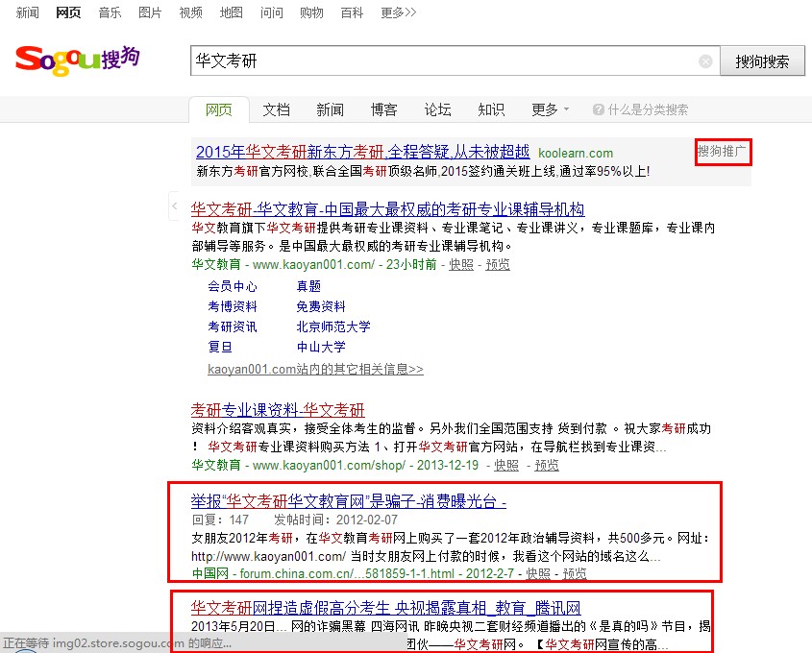Open 地图 in the top navigation
This screenshot has width=812, height=653.
pos(231,12)
